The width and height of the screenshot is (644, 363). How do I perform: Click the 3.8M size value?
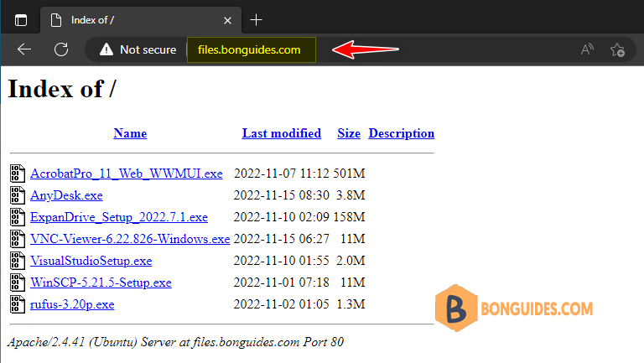(351, 195)
